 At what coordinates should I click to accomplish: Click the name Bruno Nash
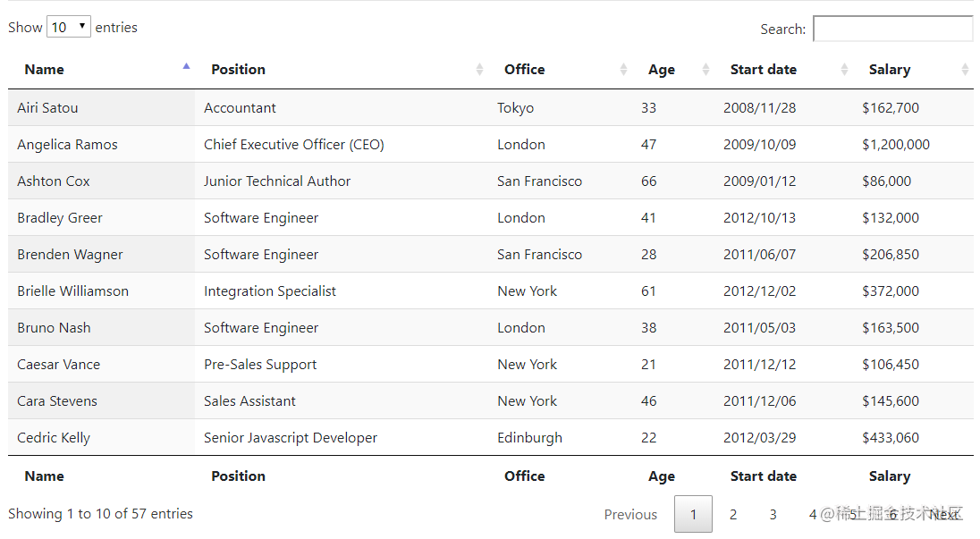(54, 328)
